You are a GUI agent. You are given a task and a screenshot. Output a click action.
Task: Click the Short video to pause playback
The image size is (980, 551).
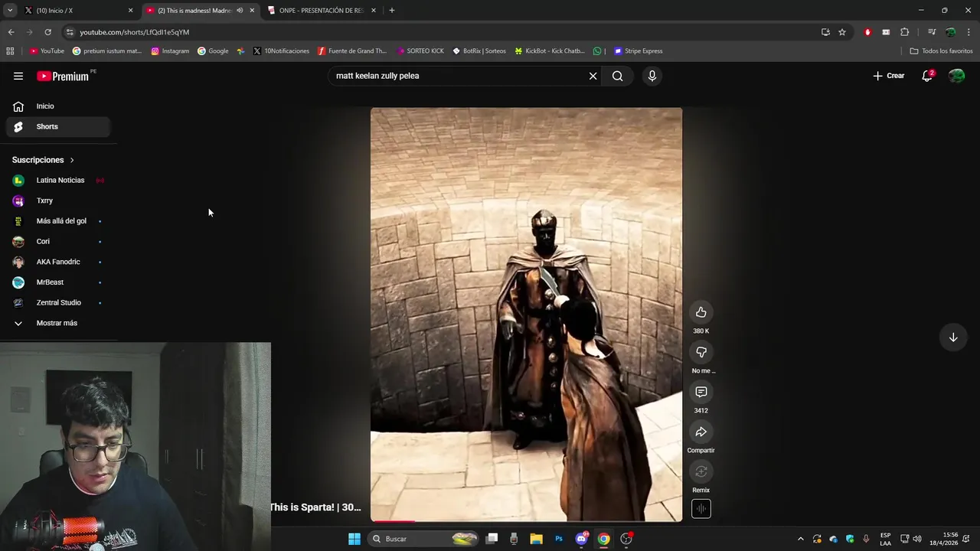pyautogui.click(x=526, y=315)
